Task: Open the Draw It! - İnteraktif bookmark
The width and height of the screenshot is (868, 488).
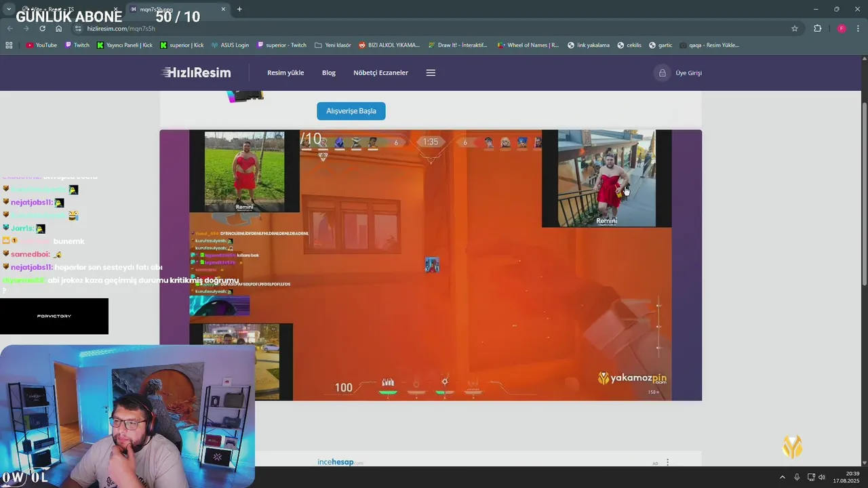Action: coord(458,45)
